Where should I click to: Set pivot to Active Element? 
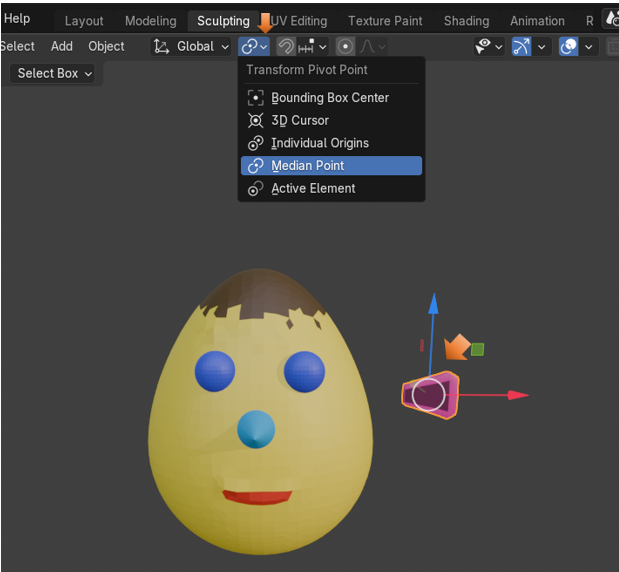(x=313, y=188)
